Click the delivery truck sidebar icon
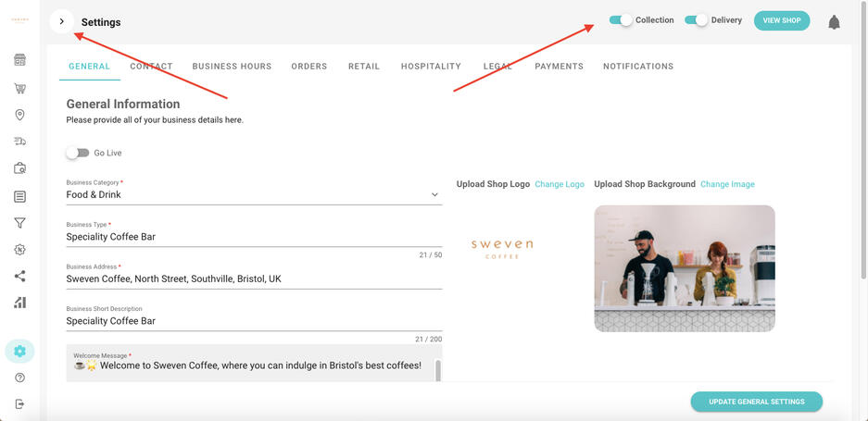 (x=19, y=142)
